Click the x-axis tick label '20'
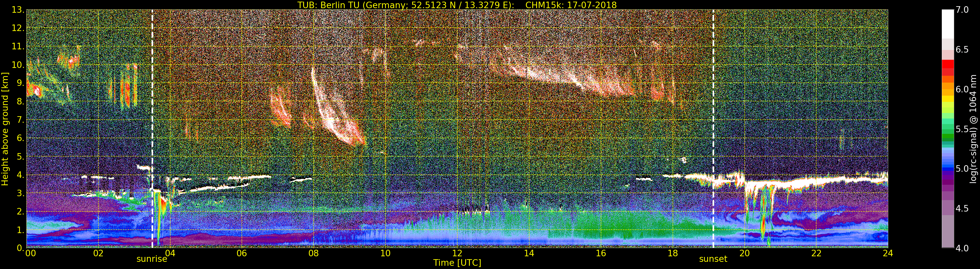The image size is (980, 269). [745, 253]
